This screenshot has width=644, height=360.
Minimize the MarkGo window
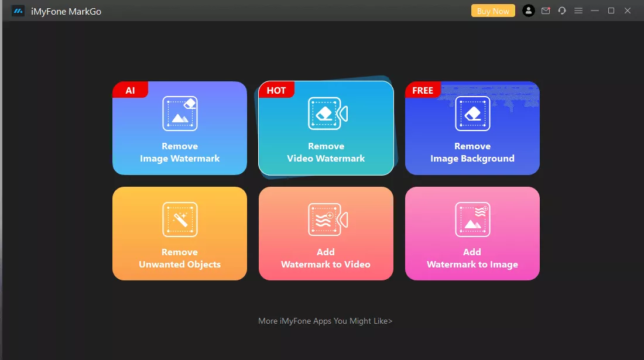tap(595, 11)
